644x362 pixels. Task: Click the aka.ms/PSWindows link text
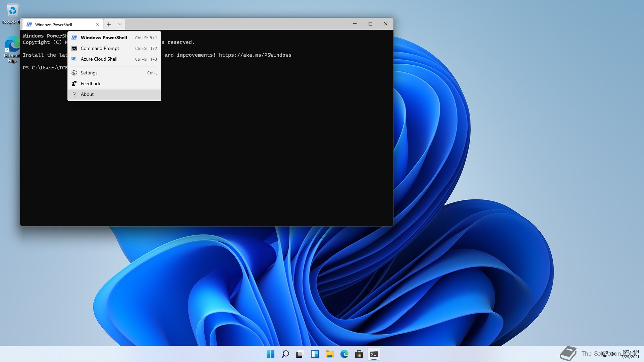tap(255, 55)
